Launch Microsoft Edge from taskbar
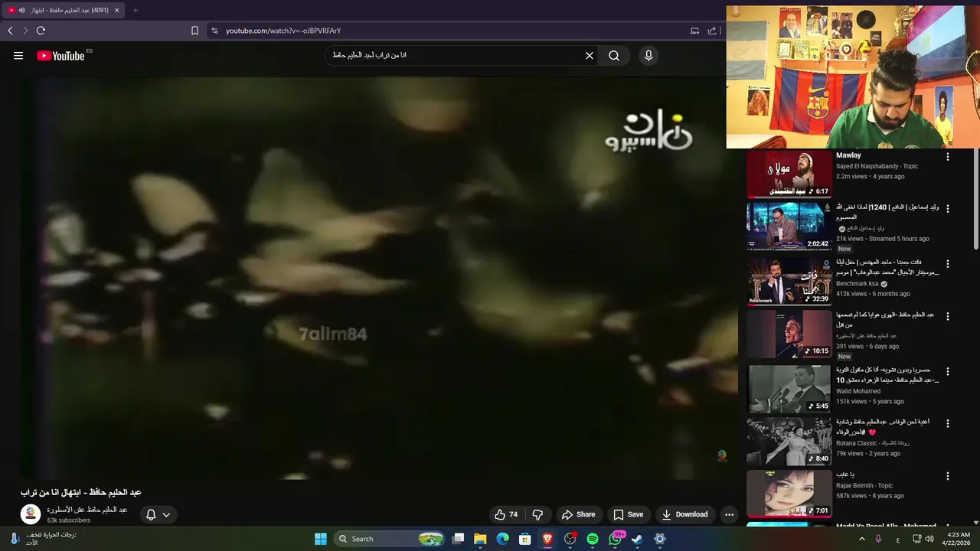Viewport: 980px width, 551px height. coord(502,539)
